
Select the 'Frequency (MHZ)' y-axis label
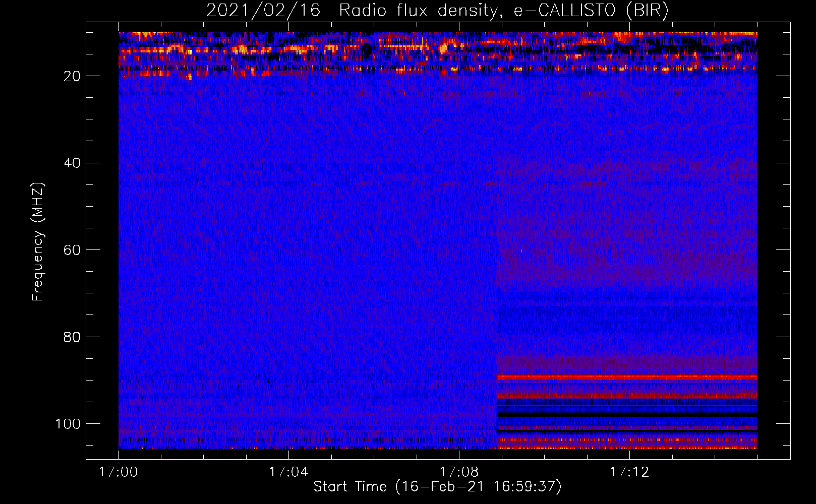click(x=38, y=241)
